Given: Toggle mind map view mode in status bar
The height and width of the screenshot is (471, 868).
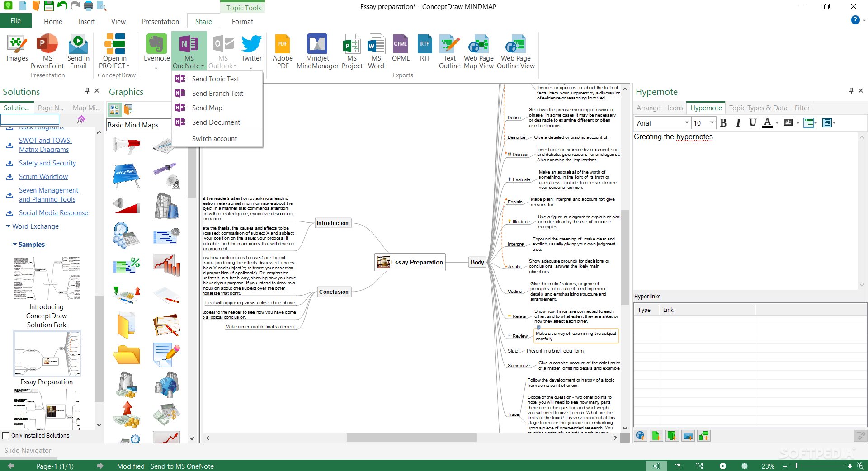Looking at the screenshot, I should 656,466.
